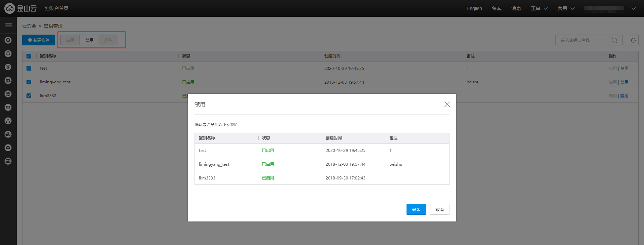Uncheck the lkm3333 row checkbox

[29, 96]
